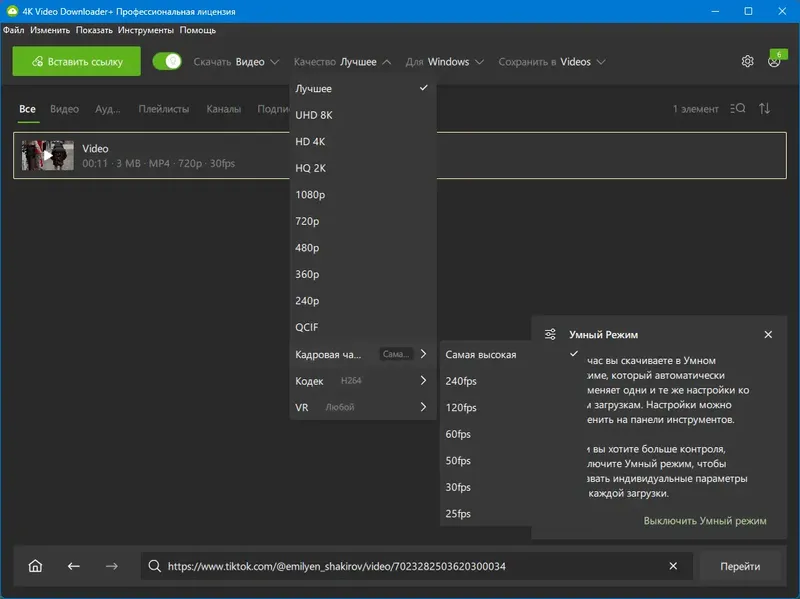Screen dimensions: 800x599
Task: Collapse the Качество Лучшее dropdown
Action: click(342, 62)
